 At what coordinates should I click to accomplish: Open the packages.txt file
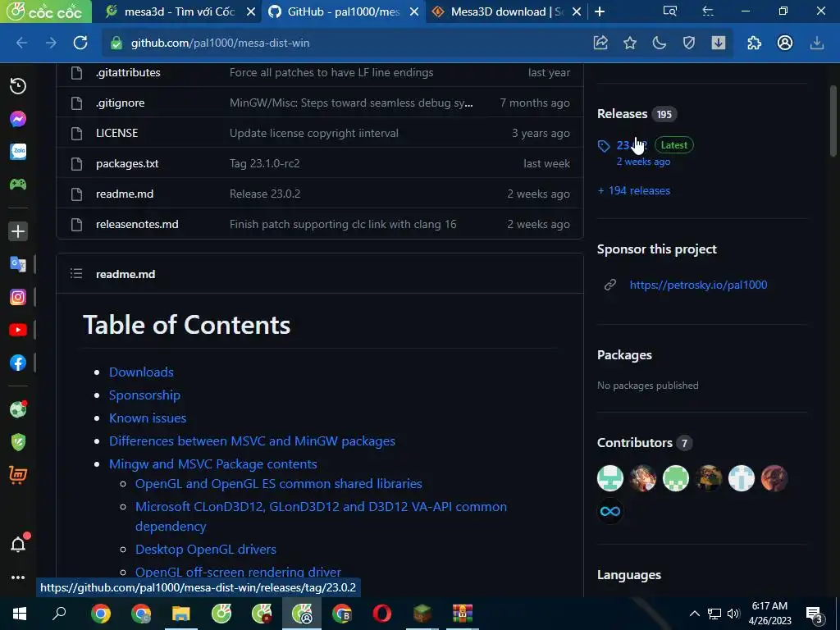[x=127, y=163]
